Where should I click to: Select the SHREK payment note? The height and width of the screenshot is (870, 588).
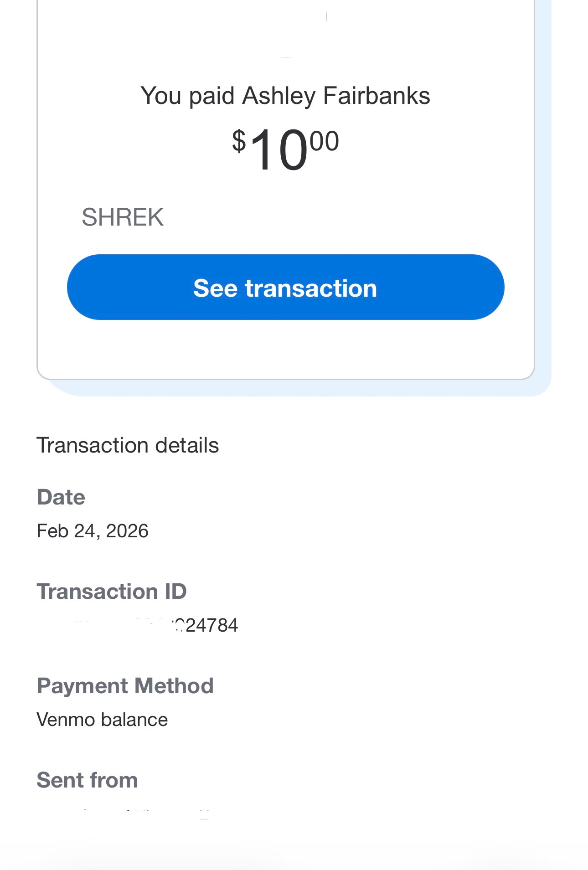[x=122, y=217]
